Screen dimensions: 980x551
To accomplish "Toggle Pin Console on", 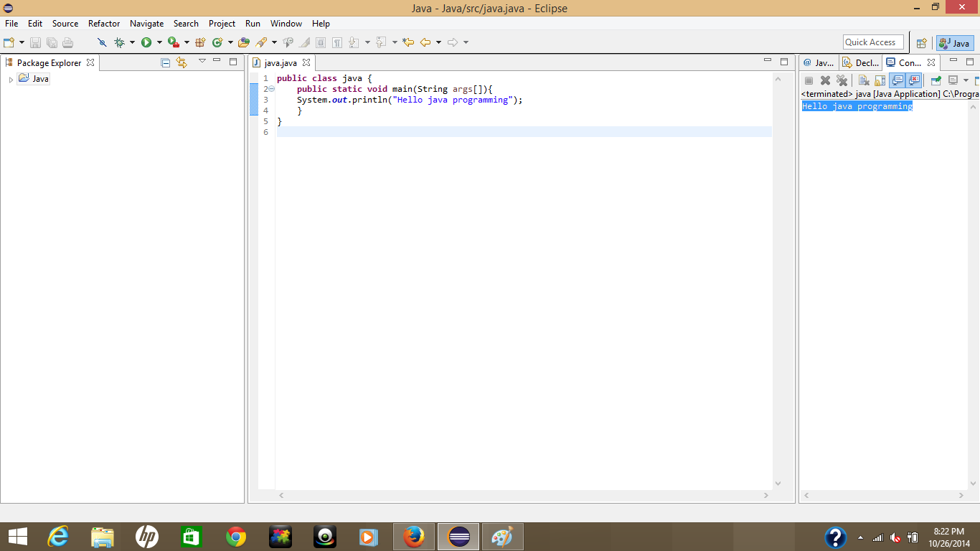I will pyautogui.click(x=936, y=80).
